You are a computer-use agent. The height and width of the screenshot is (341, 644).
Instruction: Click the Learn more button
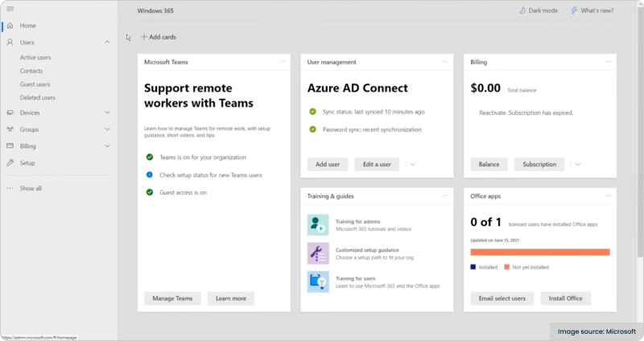pos(231,298)
